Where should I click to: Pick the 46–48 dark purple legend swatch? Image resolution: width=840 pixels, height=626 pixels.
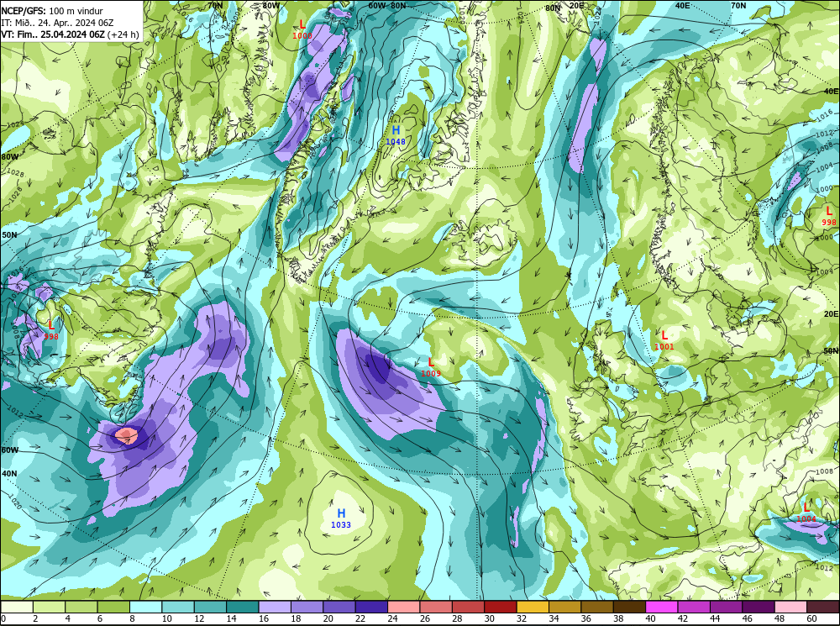(759, 607)
